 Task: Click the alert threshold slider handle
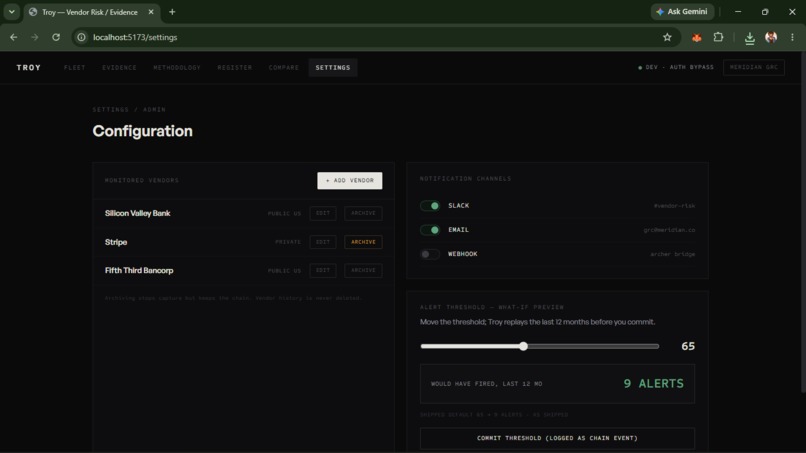pos(523,346)
